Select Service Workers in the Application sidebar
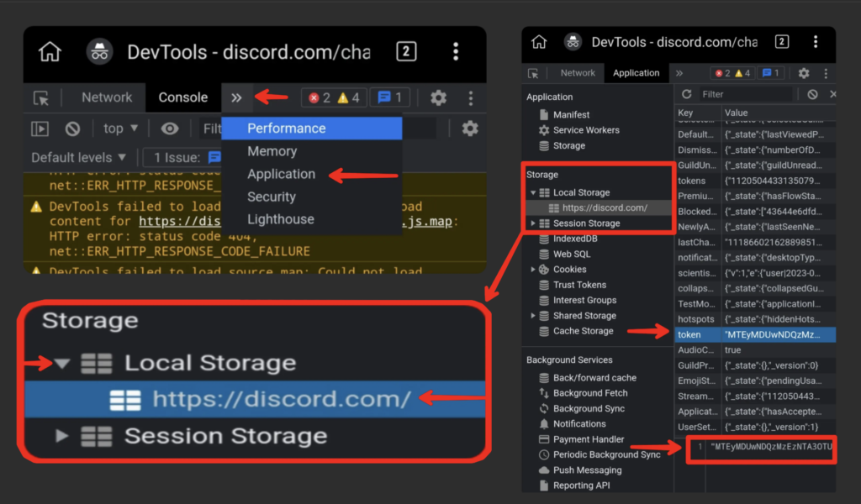The height and width of the screenshot is (504, 861). click(586, 130)
